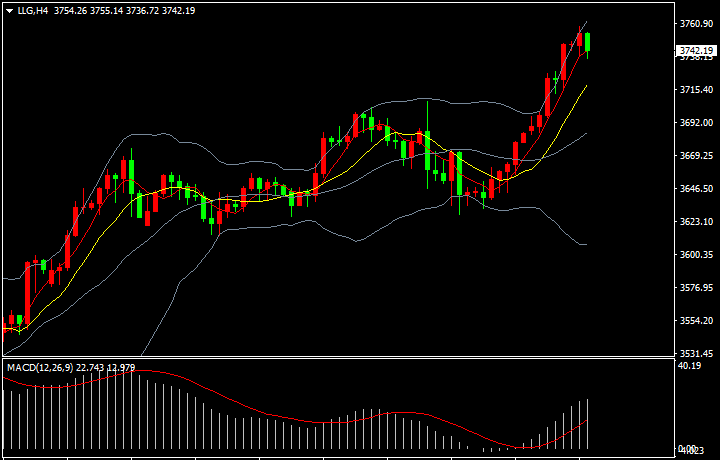720x460 pixels.
Task: Click the 40.19 label on MACD scale
Action: (x=690, y=366)
